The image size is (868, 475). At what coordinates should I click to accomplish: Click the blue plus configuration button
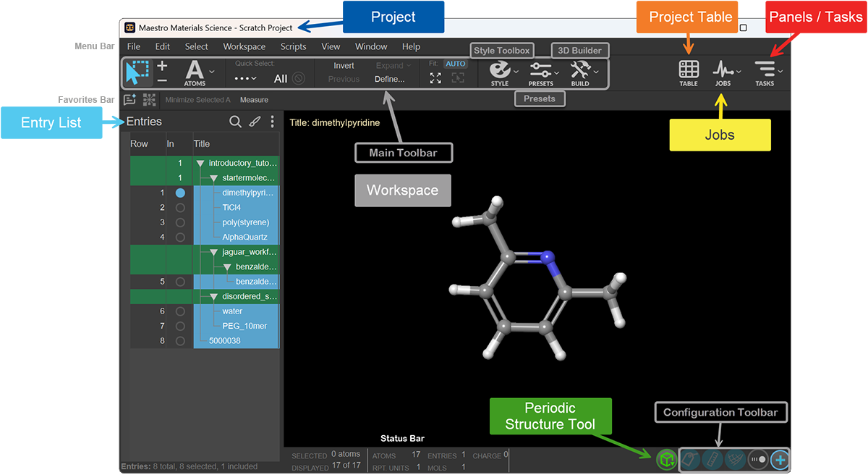coord(780,459)
